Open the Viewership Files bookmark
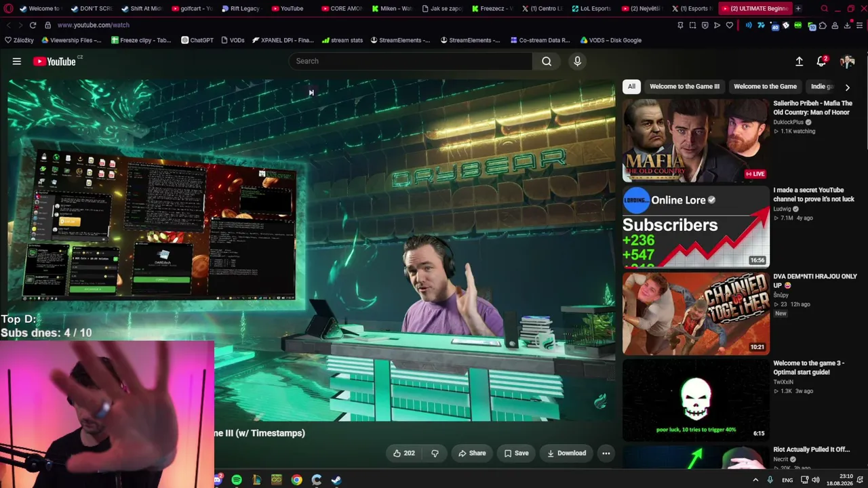 (x=71, y=40)
